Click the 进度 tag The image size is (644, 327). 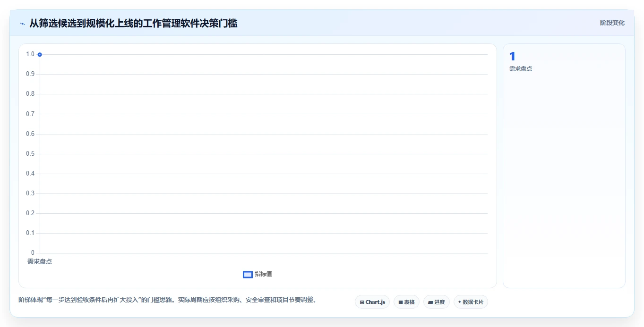pos(436,302)
